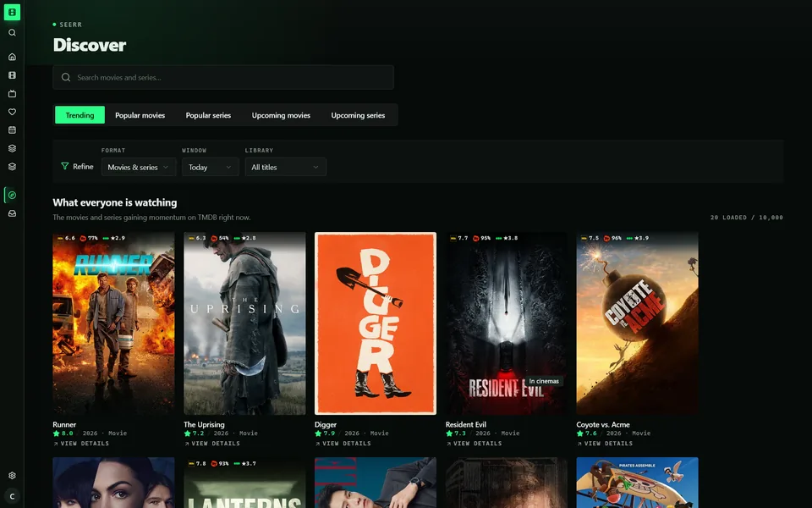Open settings via sidebar gear icon
This screenshot has width=812, height=508.
[x=12, y=475]
